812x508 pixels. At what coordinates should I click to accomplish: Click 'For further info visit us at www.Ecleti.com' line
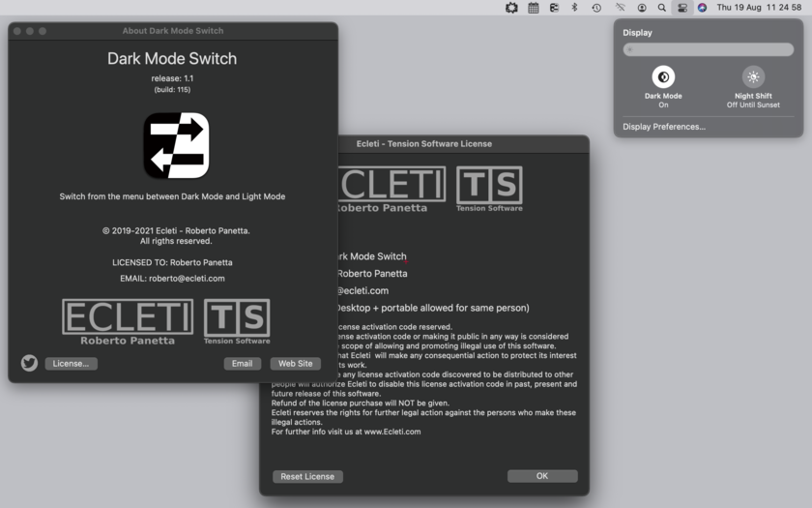(x=346, y=432)
